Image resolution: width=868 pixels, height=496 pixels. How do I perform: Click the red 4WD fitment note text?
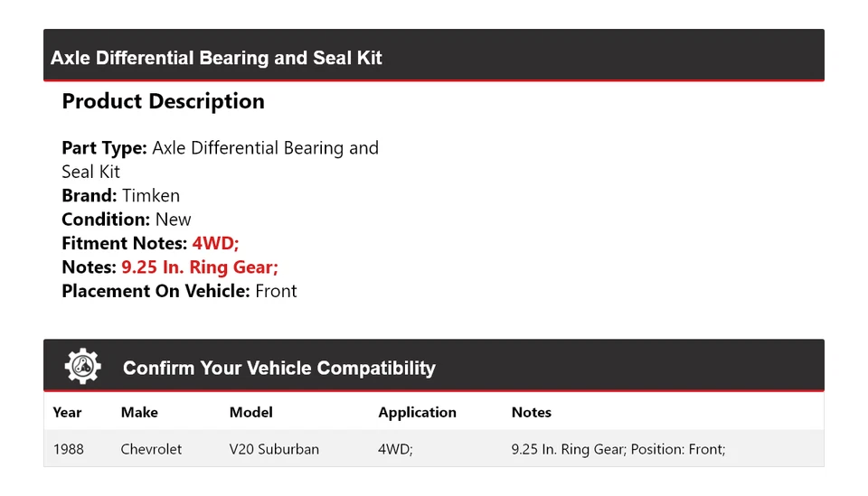(215, 243)
